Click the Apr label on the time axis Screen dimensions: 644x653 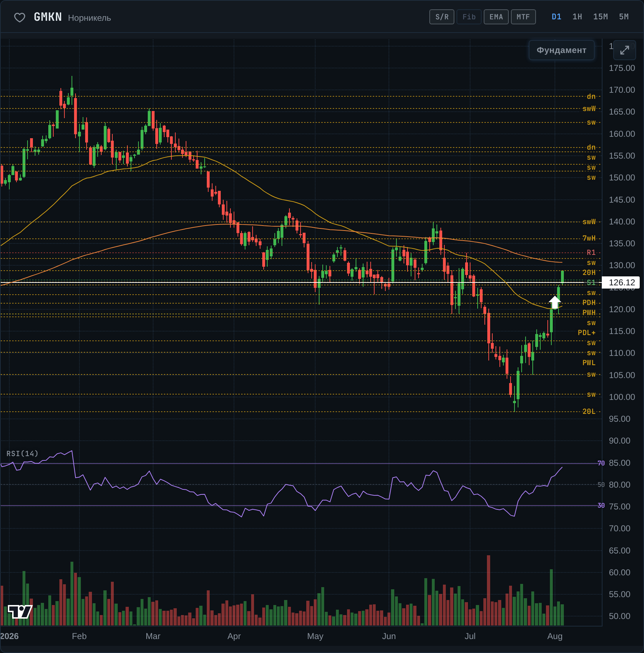coord(234,636)
